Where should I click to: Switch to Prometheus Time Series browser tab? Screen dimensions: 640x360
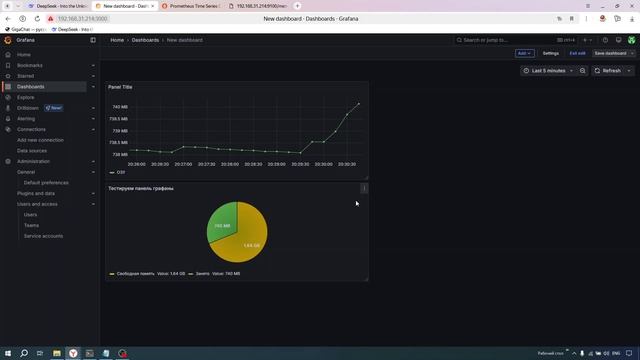click(191, 6)
